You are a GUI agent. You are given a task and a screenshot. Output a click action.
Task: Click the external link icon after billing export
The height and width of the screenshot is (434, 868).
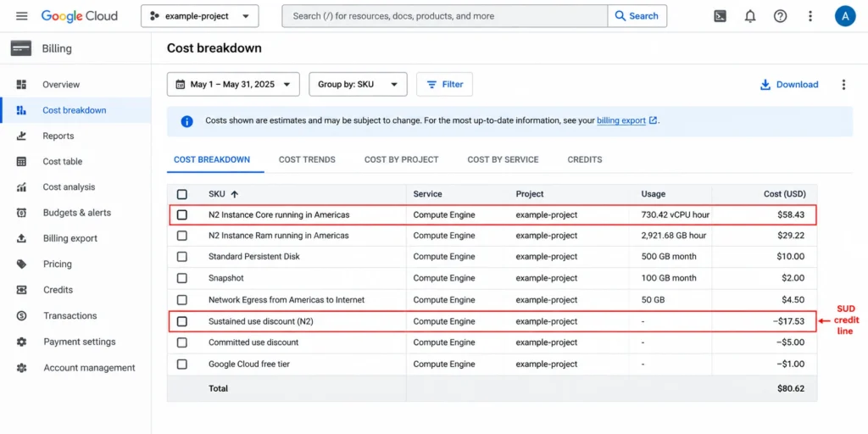click(x=654, y=120)
